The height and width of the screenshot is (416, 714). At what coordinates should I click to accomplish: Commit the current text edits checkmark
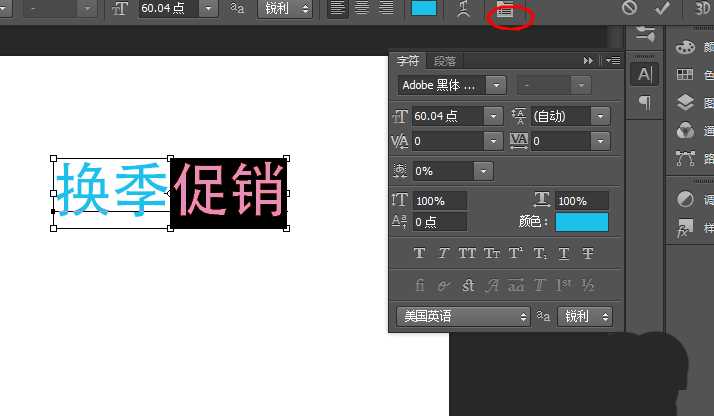pyautogui.click(x=661, y=8)
